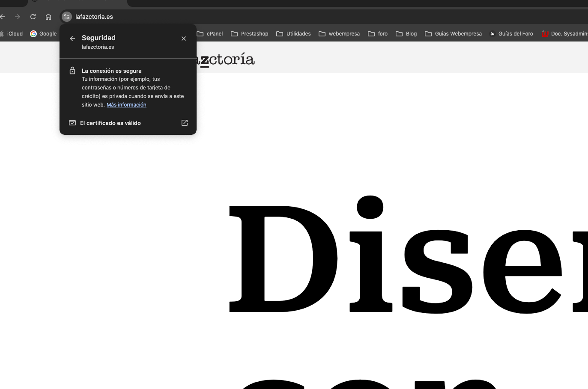Open the Doc. Sysadmins bookmark
588x389 pixels.
(x=565, y=34)
